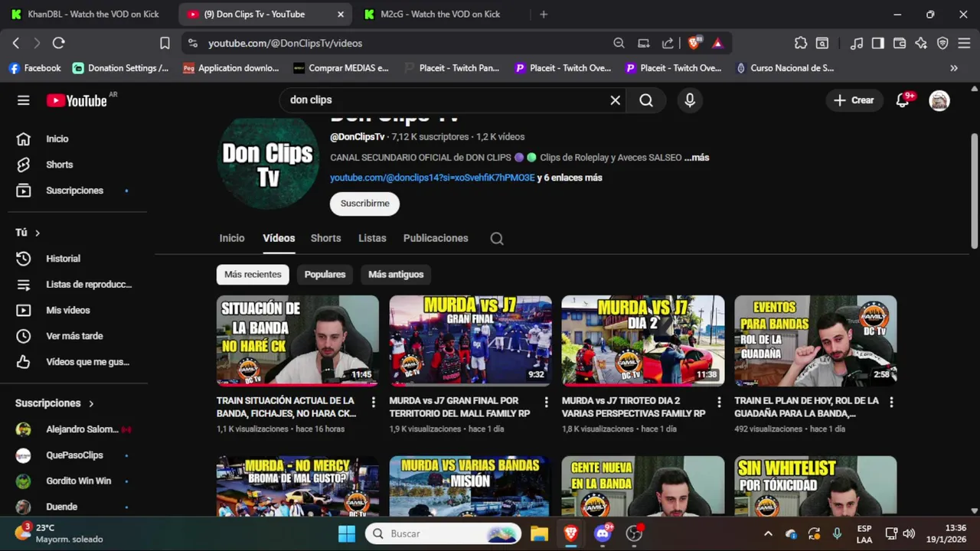
Task: Expand Suscripciones section chevron
Action: coord(91,403)
